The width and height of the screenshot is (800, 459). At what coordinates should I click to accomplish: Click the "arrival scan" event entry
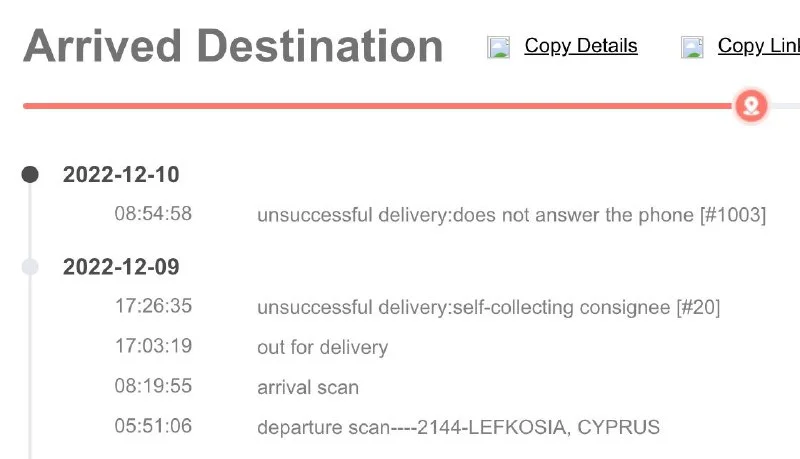308,387
